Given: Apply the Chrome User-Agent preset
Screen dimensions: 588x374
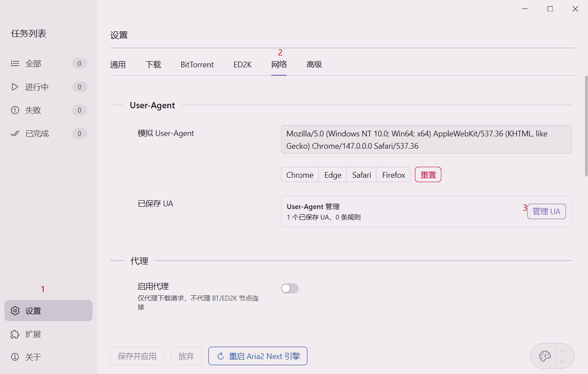Looking at the screenshot, I should coord(300,175).
